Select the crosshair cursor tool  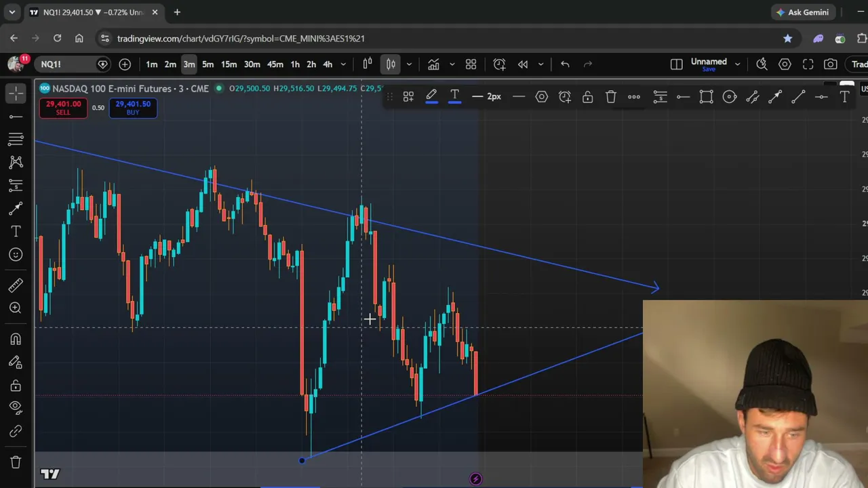point(16,93)
